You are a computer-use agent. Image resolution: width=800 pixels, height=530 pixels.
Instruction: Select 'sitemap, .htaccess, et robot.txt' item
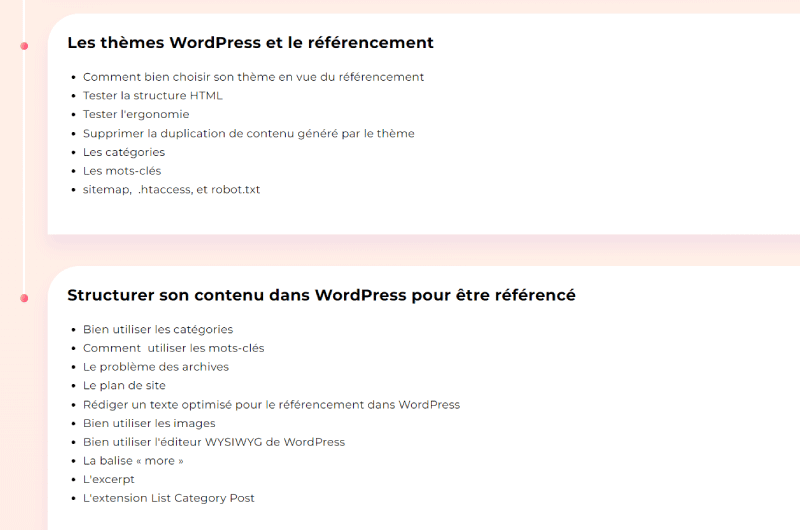pos(171,190)
